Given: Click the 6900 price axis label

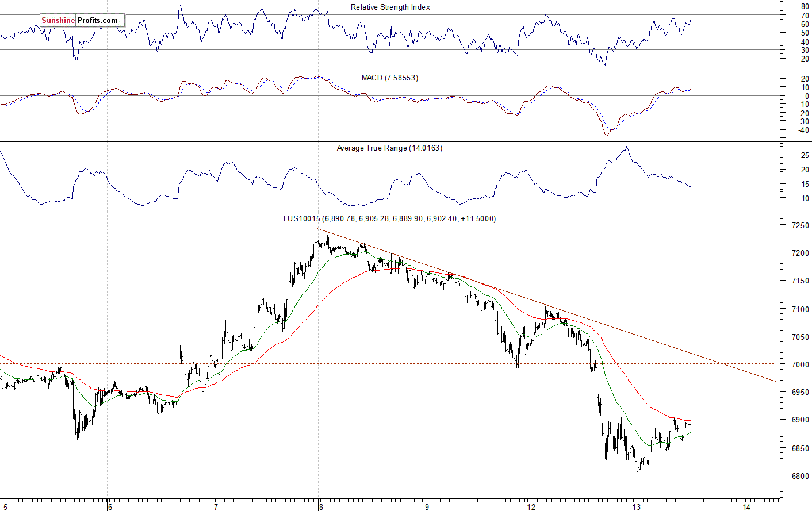Looking at the screenshot, I should (x=800, y=420).
